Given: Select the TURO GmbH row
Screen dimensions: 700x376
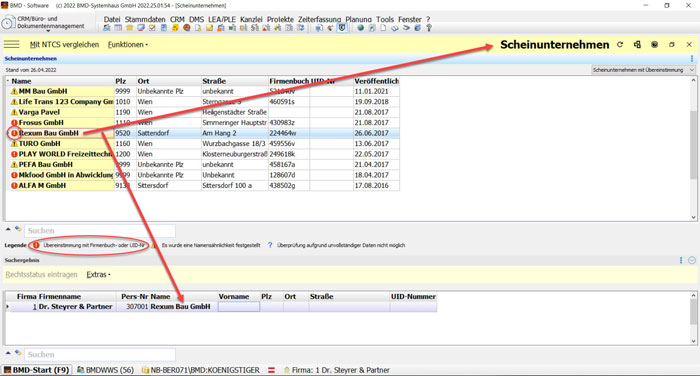Looking at the screenshot, I should (x=203, y=143).
